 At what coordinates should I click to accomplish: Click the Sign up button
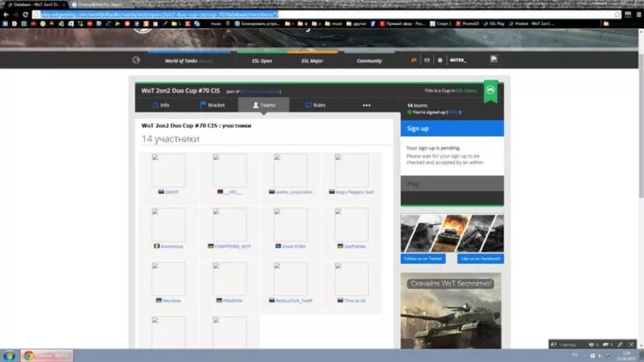click(452, 129)
